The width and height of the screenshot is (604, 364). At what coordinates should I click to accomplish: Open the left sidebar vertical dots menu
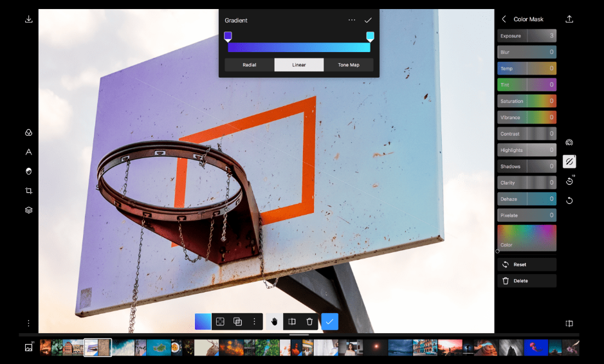pos(28,323)
